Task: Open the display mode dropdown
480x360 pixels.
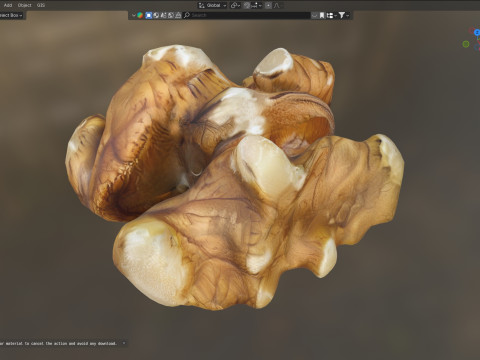Action: point(331,15)
